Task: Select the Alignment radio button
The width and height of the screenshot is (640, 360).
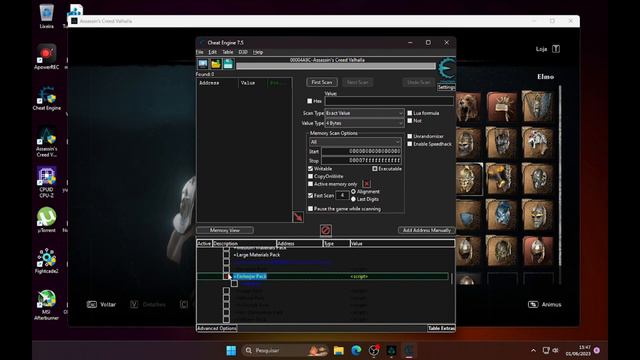Action: [x=353, y=191]
